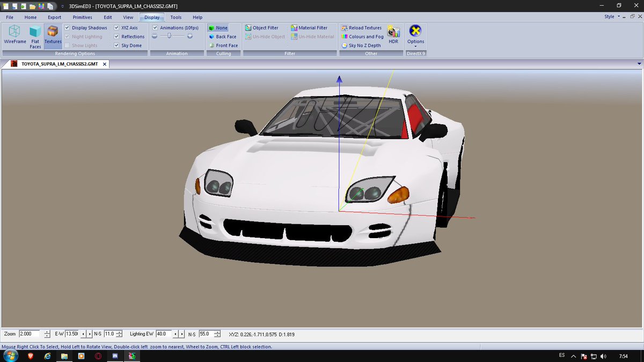644x362 pixels.
Task: Click the Lighting EW 40.0 field
Action: pos(163,334)
